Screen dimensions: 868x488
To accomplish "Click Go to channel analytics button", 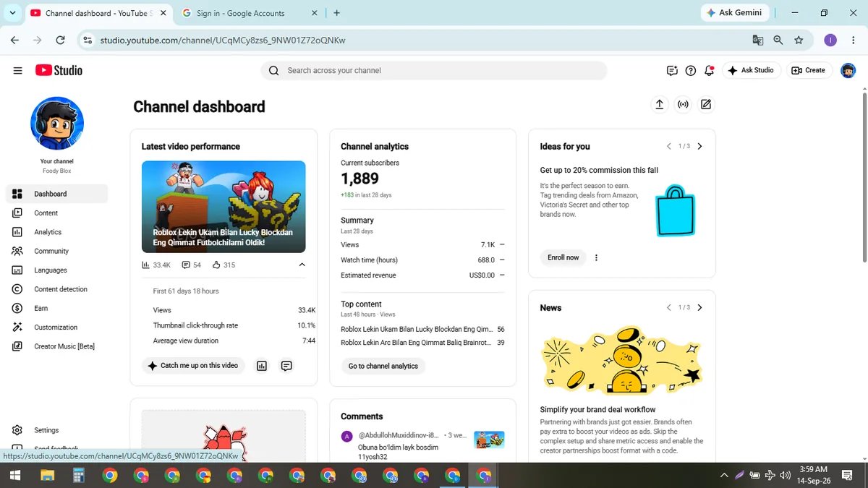I will pyautogui.click(x=383, y=366).
